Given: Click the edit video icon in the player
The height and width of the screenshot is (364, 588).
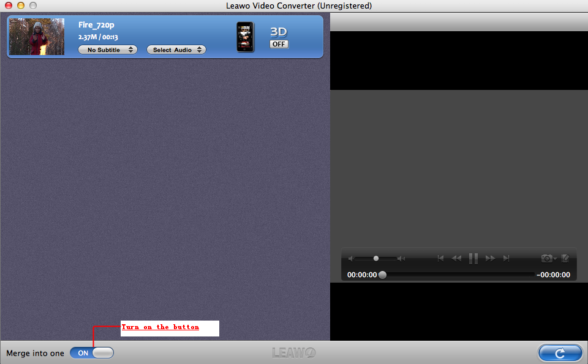Looking at the screenshot, I should coord(565,258).
